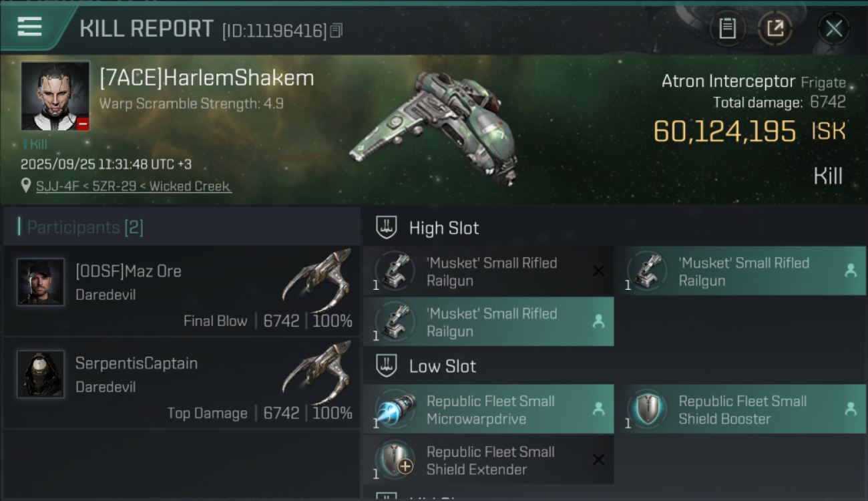Open Maz Ore's pilot portrait
The width and height of the screenshot is (868, 501).
(41, 282)
